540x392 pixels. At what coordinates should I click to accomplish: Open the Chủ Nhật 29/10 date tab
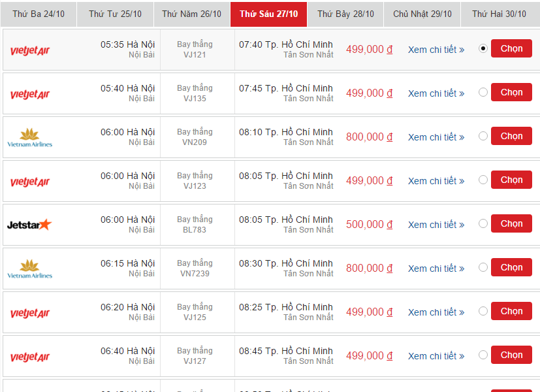point(422,14)
